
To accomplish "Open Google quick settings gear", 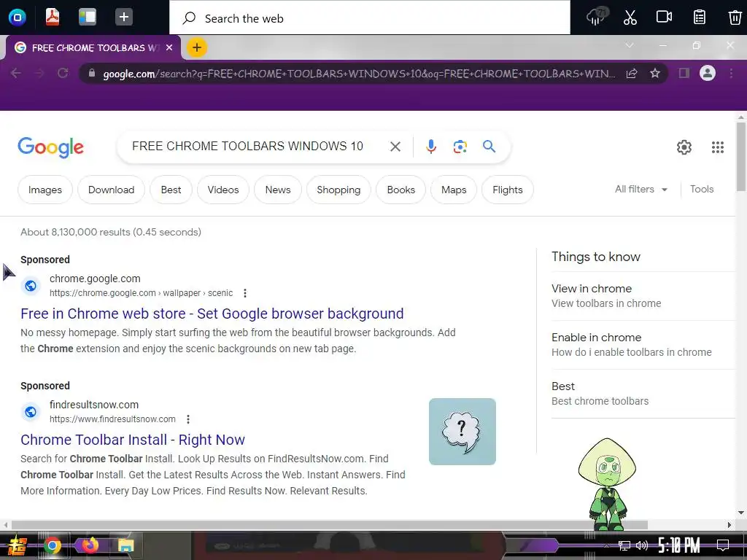I will point(684,147).
